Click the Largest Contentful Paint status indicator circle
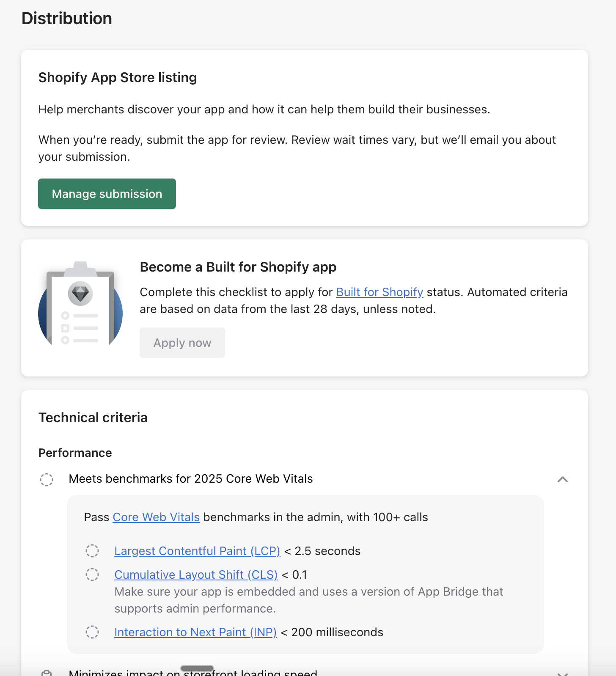Screen dimensions: 616x676 click(92, 551)
